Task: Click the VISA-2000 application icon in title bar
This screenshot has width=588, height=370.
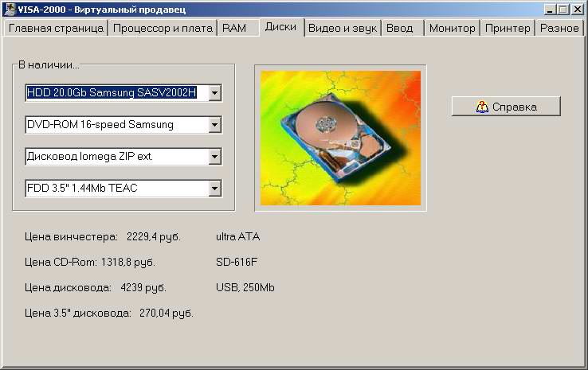Action: pos(9,9)
